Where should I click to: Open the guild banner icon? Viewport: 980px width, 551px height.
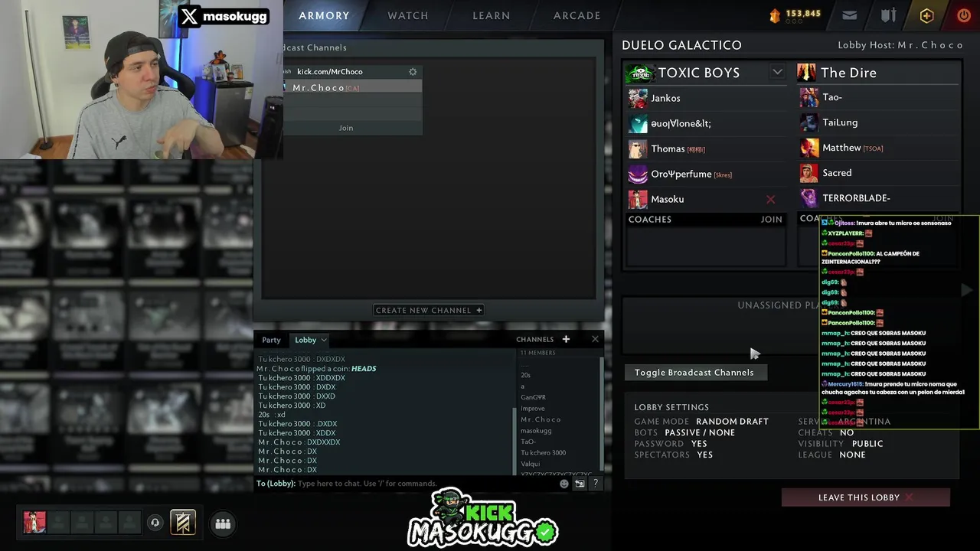(183, 523)
